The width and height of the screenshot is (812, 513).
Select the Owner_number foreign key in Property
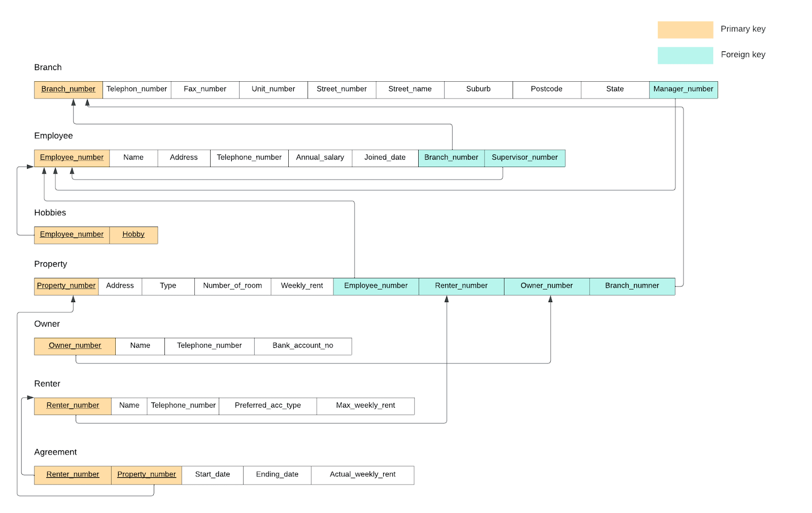pyautogui.click(x=547, y=285)
